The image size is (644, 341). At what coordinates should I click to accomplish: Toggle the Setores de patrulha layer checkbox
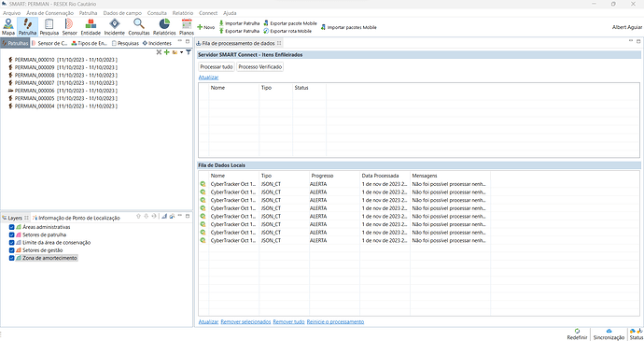click(11, 234)
